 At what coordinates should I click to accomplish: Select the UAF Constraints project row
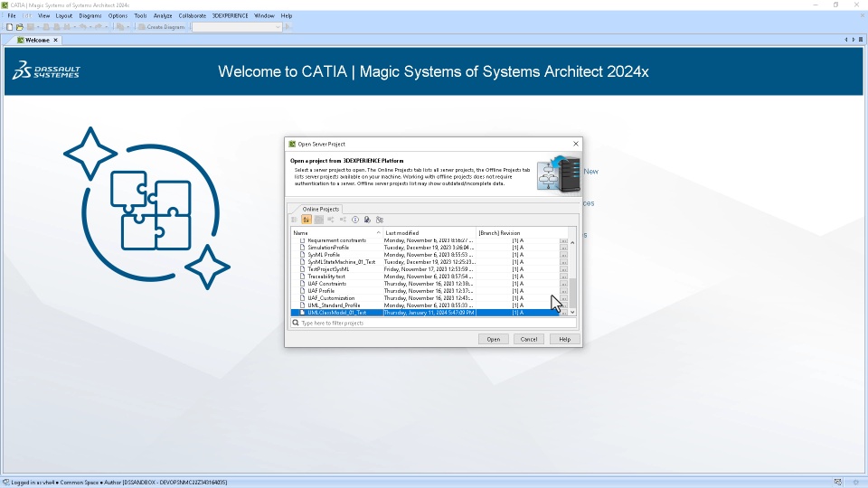[425, 283]
